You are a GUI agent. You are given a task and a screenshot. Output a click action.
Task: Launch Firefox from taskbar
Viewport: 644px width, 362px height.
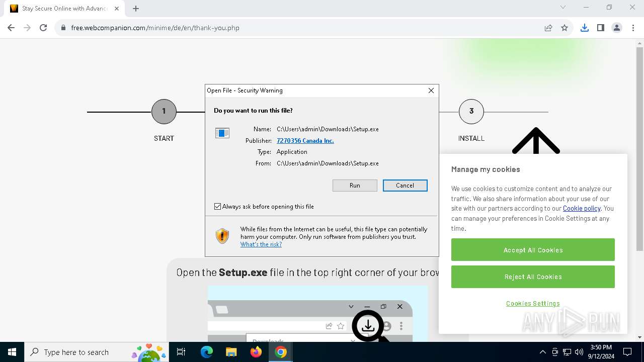tap(256, 352)
